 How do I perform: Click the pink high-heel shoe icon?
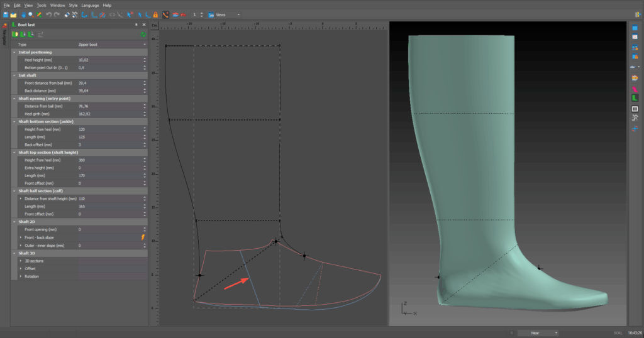click(x=635, y=88)
